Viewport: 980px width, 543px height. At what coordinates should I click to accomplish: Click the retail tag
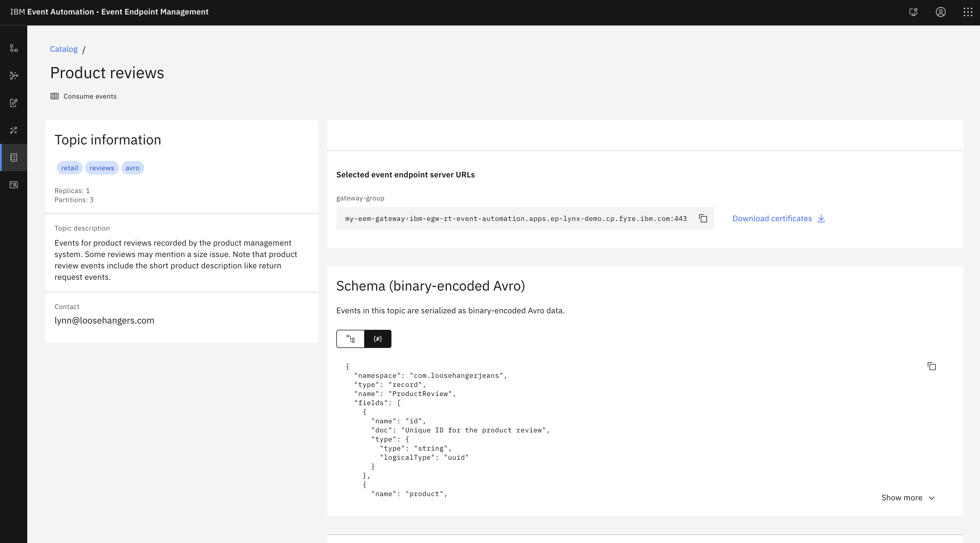70,168
